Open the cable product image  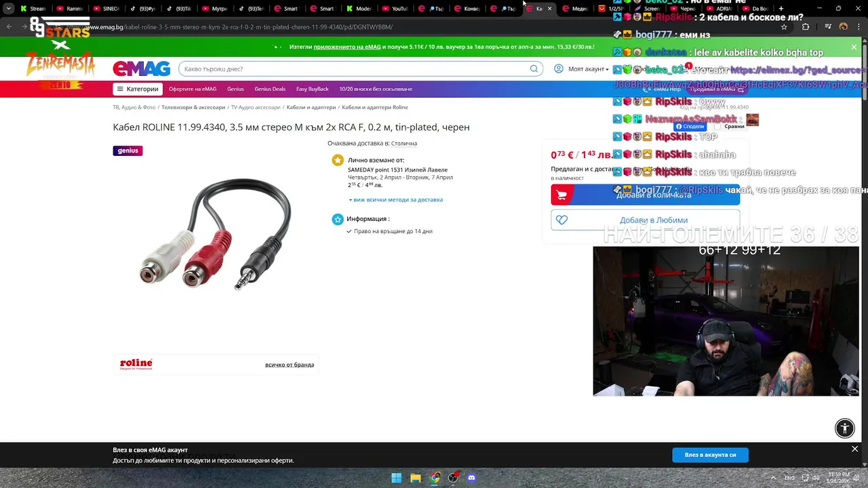click(x=216, y=234)
